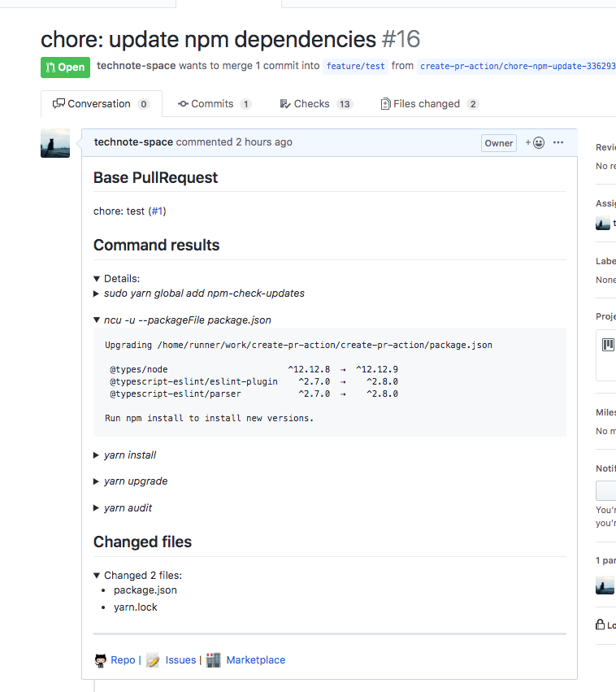The image size is (616, 692).
Task: Open the comment options ellipsis menu
Action: (x=558, y=142)
